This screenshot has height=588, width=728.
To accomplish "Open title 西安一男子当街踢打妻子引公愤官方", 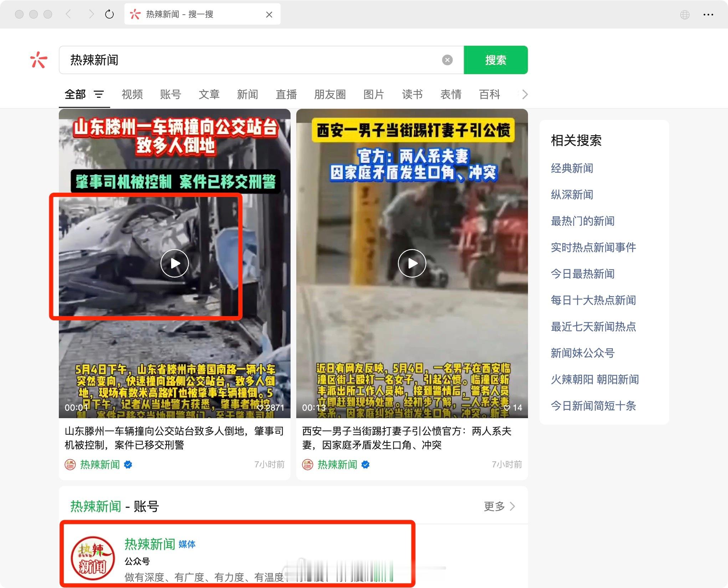I will coord(407,438).
